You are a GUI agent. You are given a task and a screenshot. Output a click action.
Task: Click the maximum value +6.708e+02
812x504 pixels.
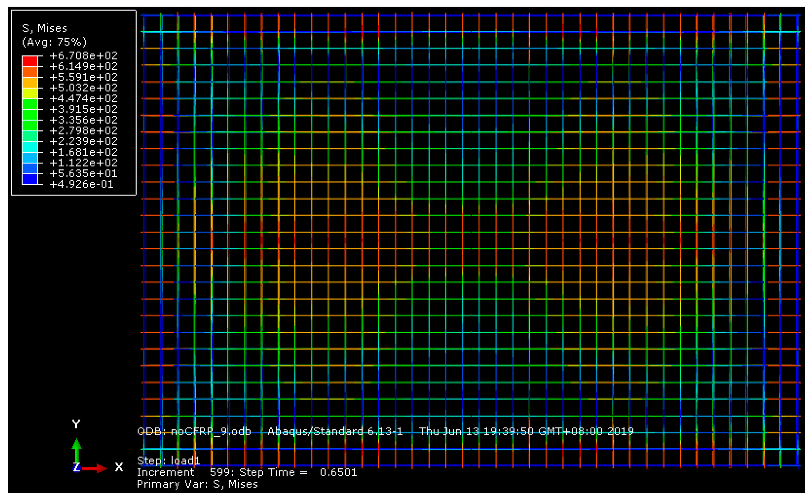[83, 56]
